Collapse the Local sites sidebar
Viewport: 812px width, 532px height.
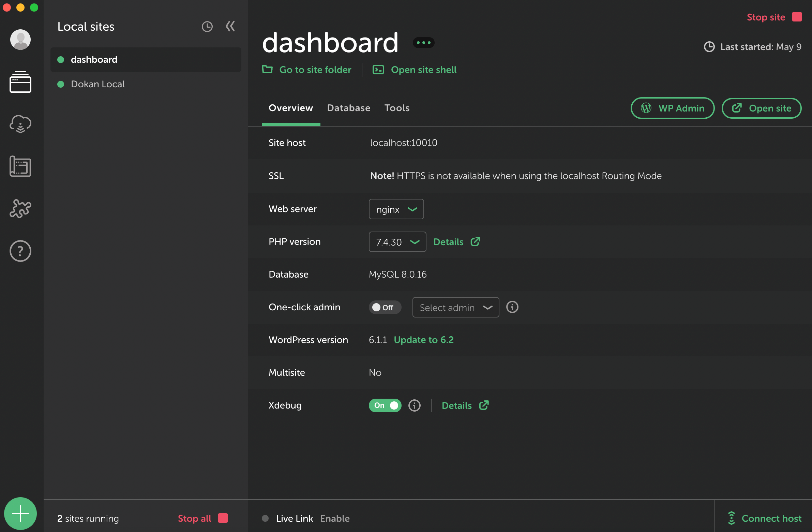point(230,26)
